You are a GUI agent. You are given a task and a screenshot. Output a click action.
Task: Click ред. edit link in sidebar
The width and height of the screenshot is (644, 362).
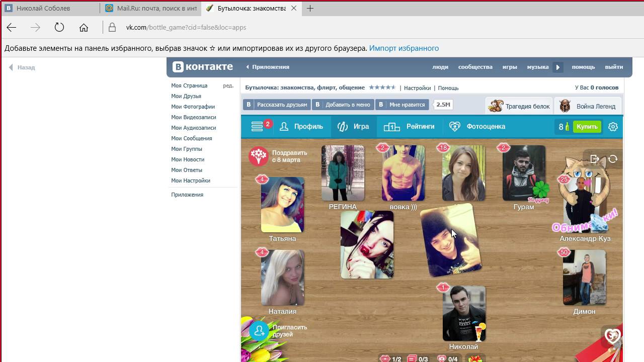click(x=228, y=85)
